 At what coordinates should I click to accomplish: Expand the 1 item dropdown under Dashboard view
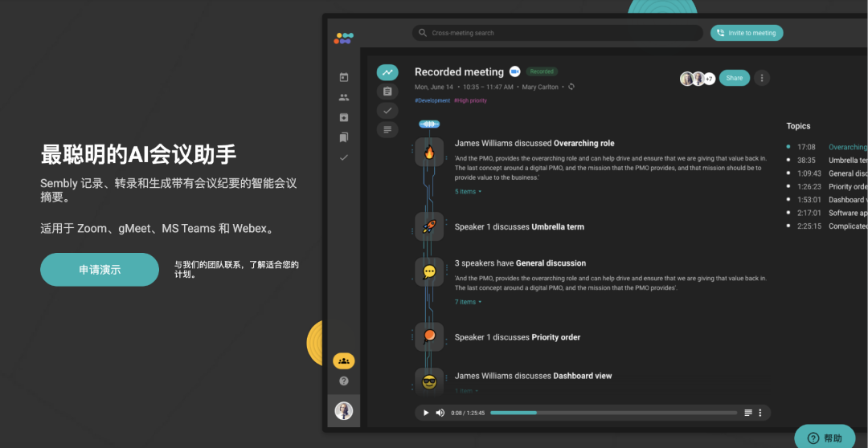(466, 391)
